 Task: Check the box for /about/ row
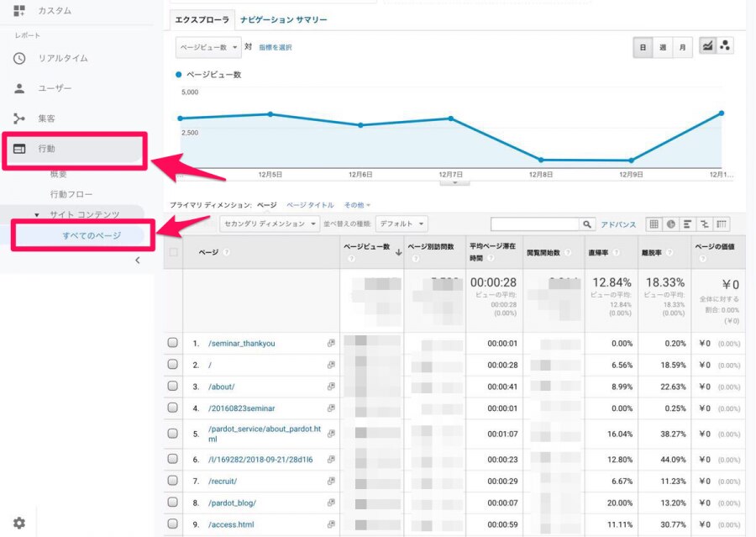[173, 387]
